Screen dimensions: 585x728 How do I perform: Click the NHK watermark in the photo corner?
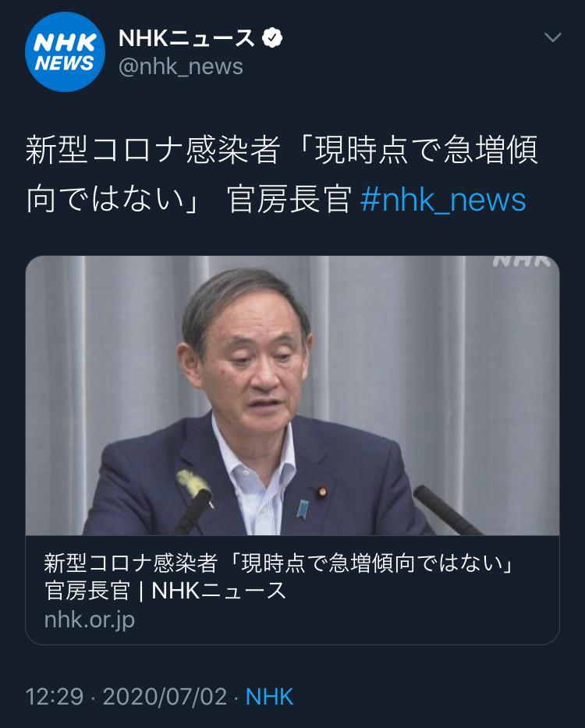tap(521, 261)
